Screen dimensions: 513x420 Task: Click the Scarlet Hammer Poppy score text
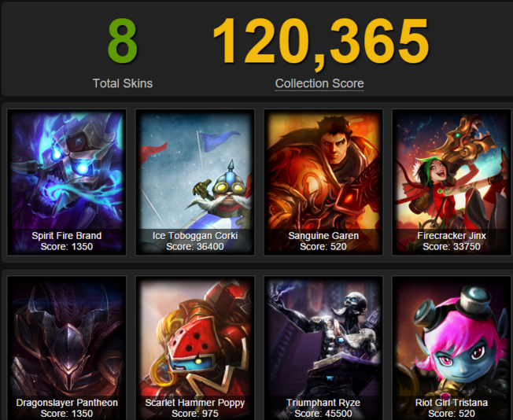[195, 414]
